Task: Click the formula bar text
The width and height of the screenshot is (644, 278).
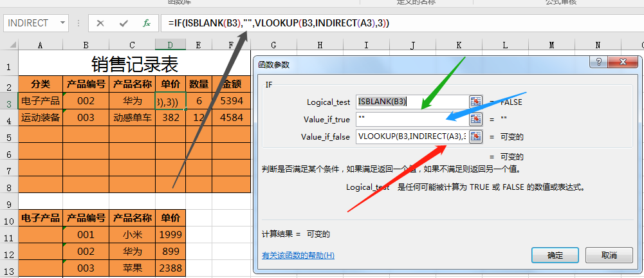Action: 279,23
